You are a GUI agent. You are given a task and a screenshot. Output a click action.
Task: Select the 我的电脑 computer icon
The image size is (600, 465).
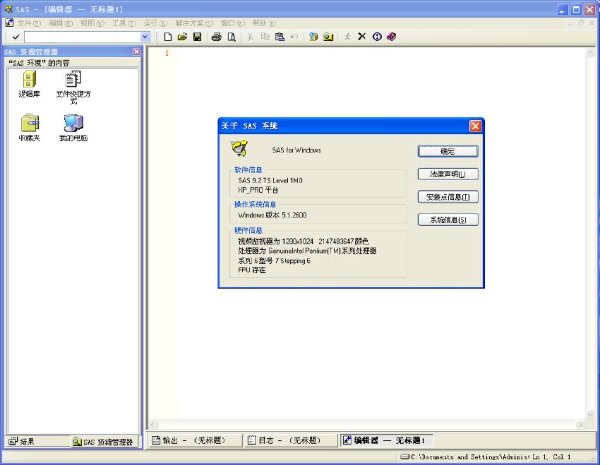[x=73, y=127]
